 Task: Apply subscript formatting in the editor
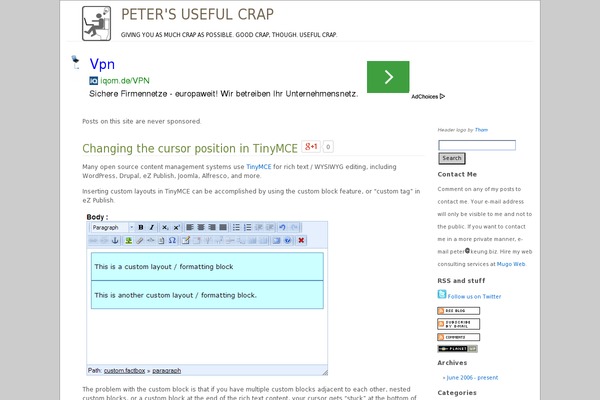point(165,227)
